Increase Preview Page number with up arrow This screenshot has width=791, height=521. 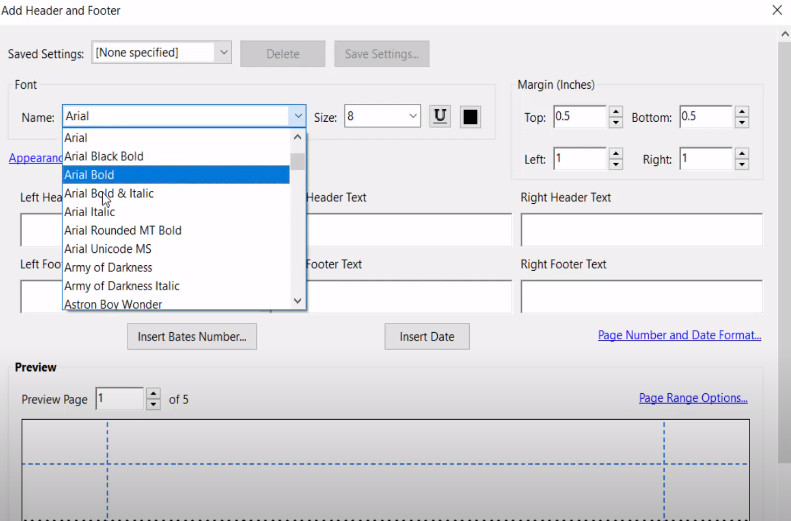point(153,394)
